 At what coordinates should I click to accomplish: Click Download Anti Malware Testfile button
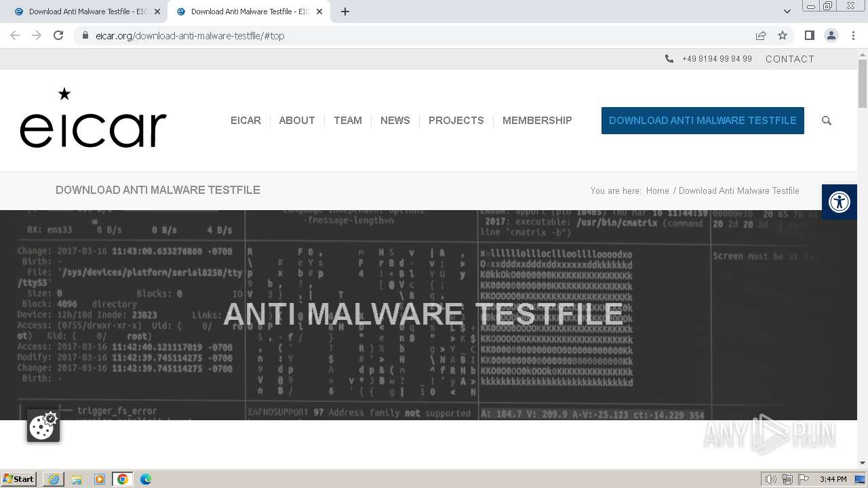pos(703,121)
